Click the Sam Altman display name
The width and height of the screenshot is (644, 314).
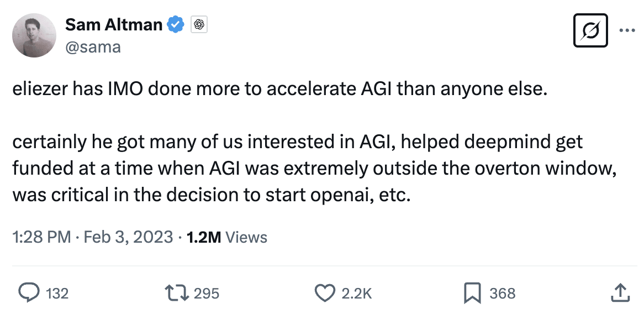click(x=114, y=25)
